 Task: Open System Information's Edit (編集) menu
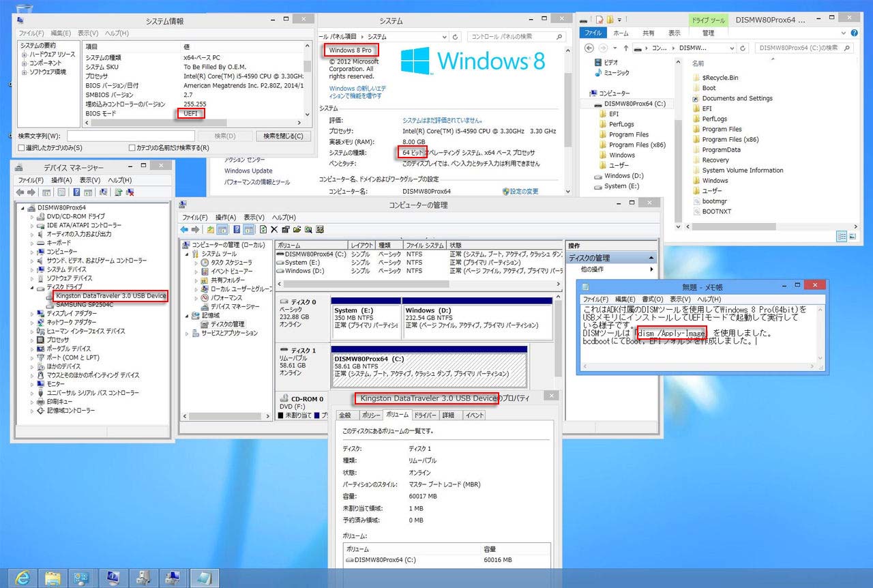pos(60,33)
